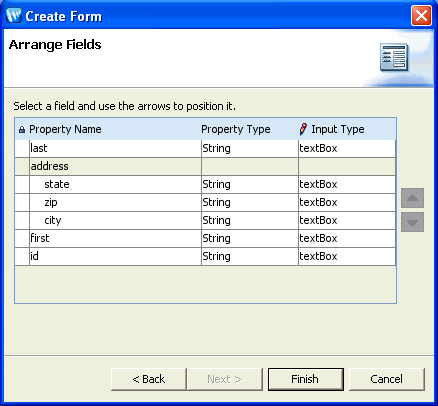Viewport: 438px width, 406px height.
Task: Select the city field row
Action: click(205, 220)
